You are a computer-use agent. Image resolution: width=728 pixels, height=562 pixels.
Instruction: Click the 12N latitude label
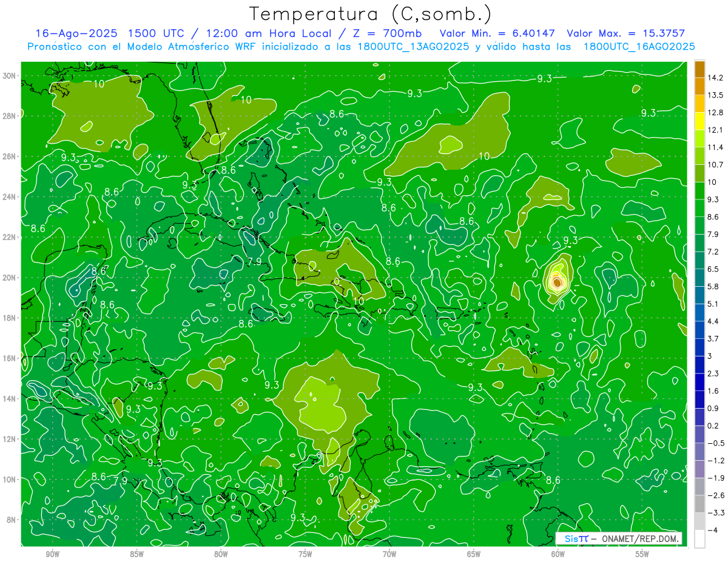[x=10, y=439]
